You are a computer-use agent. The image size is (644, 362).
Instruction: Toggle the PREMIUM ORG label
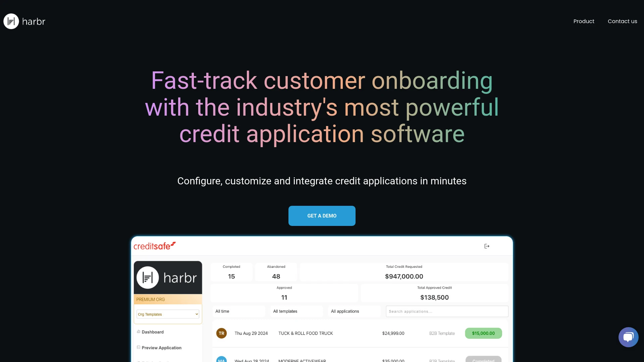[150, 299]
